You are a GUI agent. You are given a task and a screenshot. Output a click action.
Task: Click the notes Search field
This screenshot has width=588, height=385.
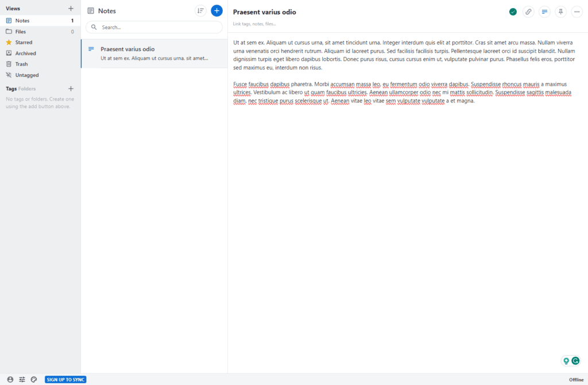[x=155, y=27]
